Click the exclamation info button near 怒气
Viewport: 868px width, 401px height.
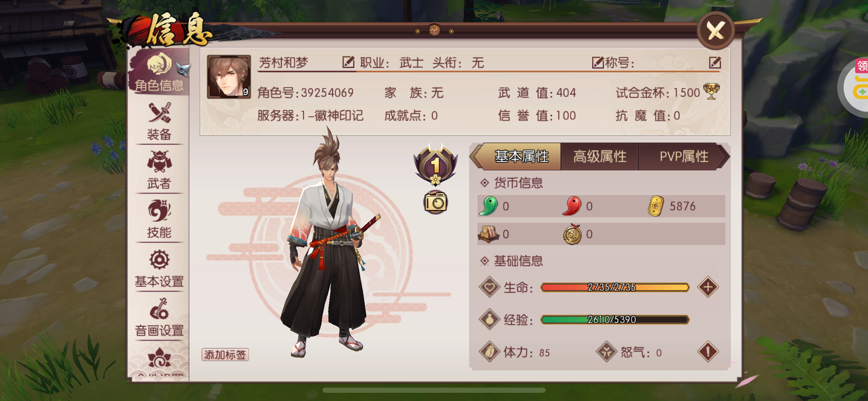708,352
